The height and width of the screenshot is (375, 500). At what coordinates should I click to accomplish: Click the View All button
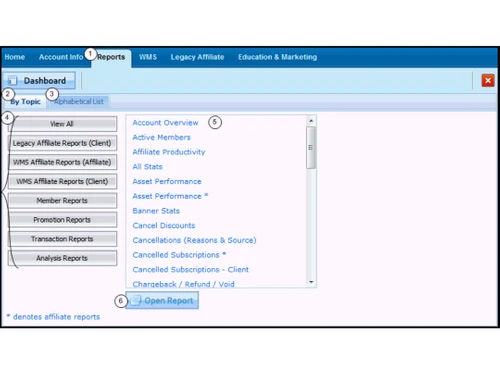(x=62, y=124)
